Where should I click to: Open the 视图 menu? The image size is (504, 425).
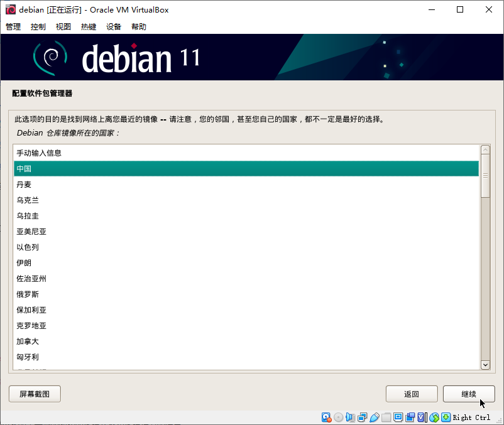pos(63,26)
